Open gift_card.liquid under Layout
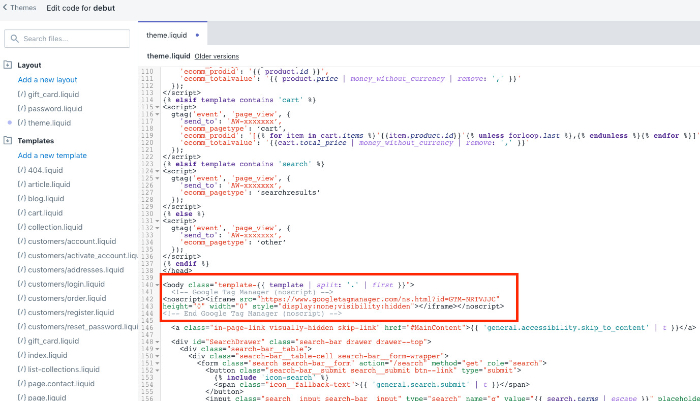Screen dimensions: 700x401 48,94
